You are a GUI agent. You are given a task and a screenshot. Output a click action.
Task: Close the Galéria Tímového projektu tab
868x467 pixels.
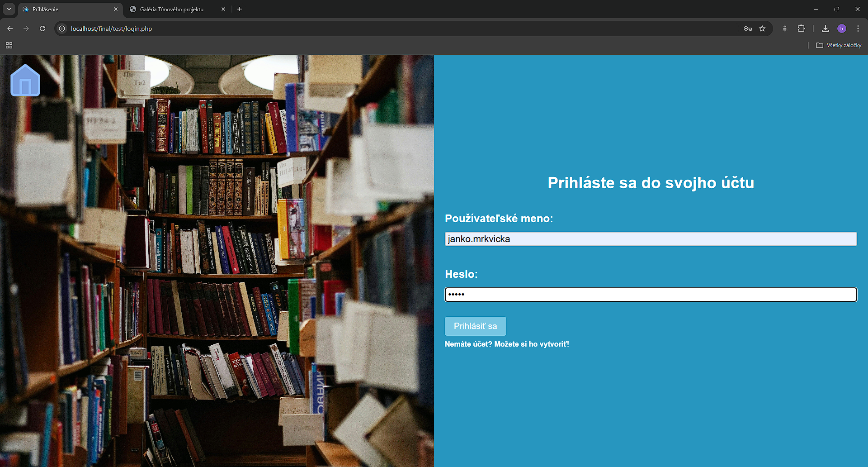223,9
